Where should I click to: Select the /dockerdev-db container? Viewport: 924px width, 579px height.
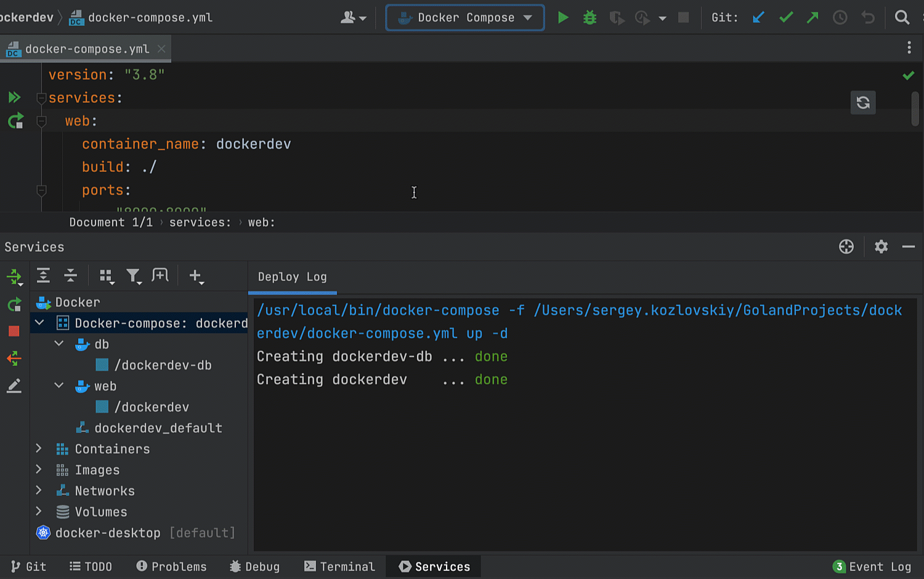coord(163,365)
